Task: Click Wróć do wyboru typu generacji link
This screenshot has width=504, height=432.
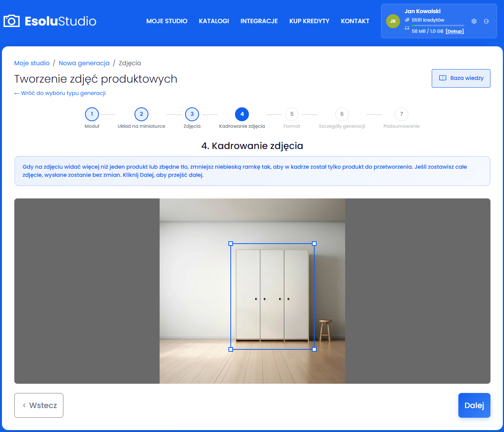Action: (x=60, y=93)
